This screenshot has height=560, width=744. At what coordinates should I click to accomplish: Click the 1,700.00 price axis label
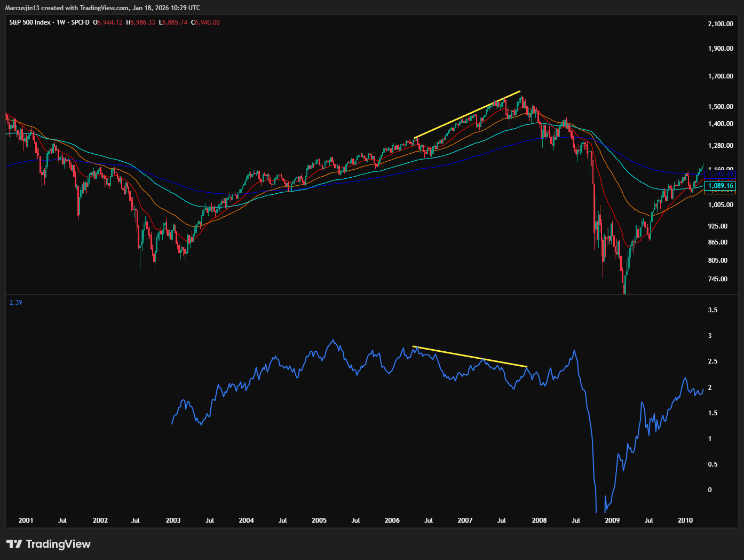coord(721,76)
